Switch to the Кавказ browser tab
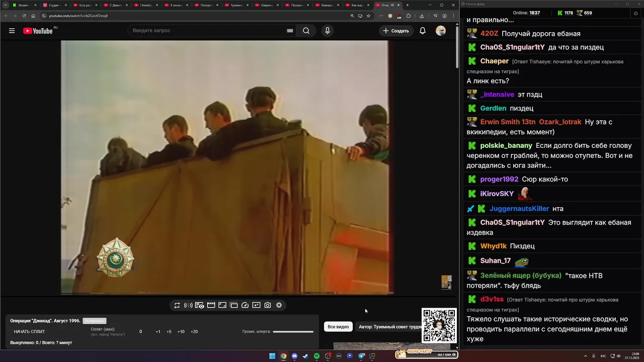Screen dimensions: 644x362 pyautogui.click(x=327, y=5)
